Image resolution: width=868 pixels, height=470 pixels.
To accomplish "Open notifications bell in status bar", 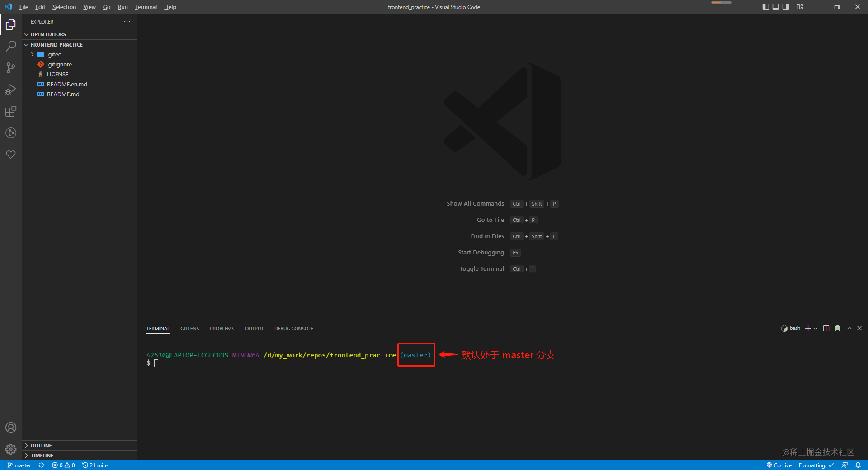I will click(858, 465).
